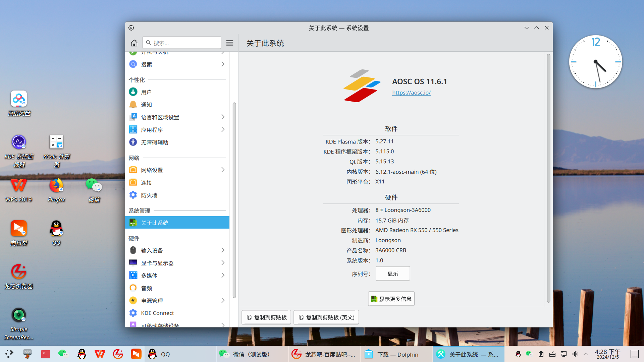Image resolution: width=644 pixels, height=362 pixels.
Task: Open KCalc calculator desktop icon
Action: pyautogui.click(x=56, y=151)
